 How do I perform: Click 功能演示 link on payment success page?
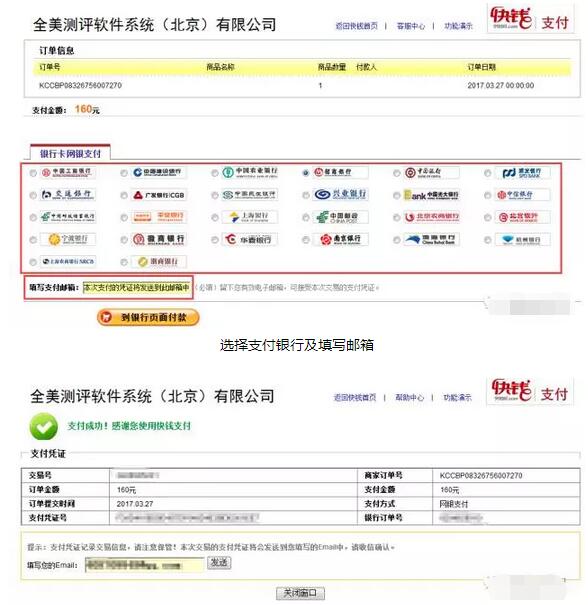point(457,397)
